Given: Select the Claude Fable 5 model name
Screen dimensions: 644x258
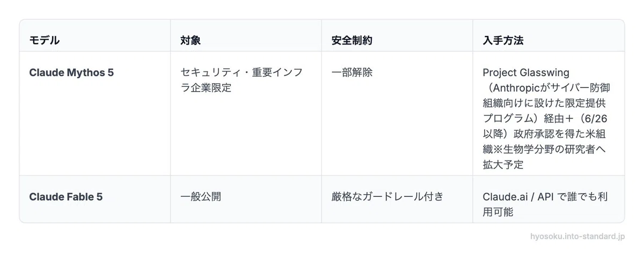Looking at the screenshot, I should (66, 197).
